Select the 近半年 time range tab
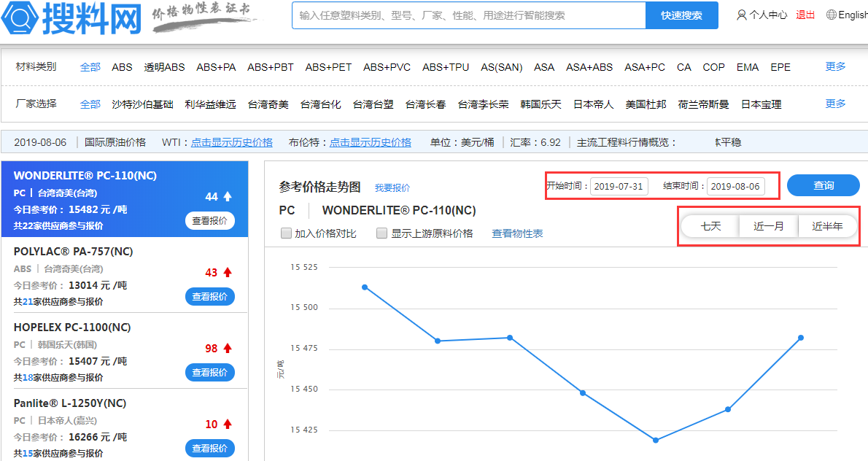 [x=827, y=226]
